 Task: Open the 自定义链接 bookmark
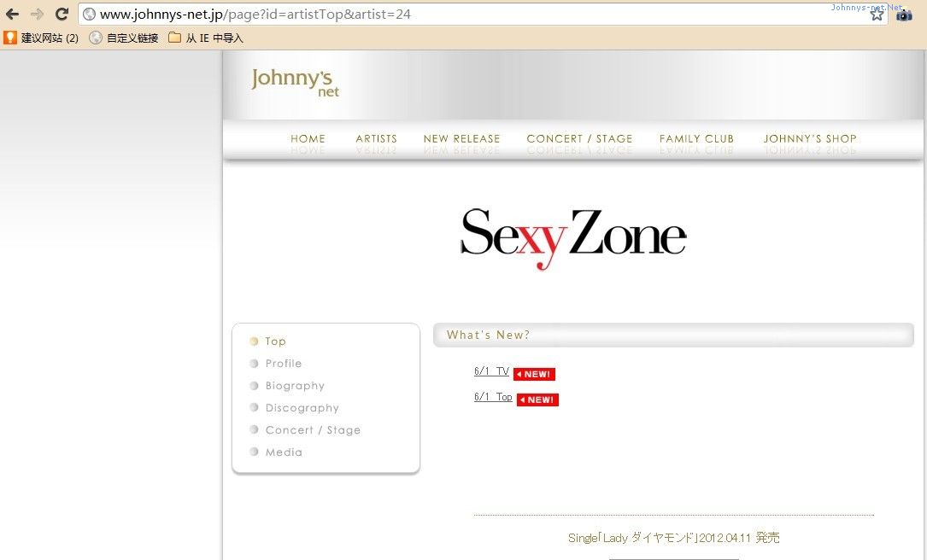click(124, 38)
